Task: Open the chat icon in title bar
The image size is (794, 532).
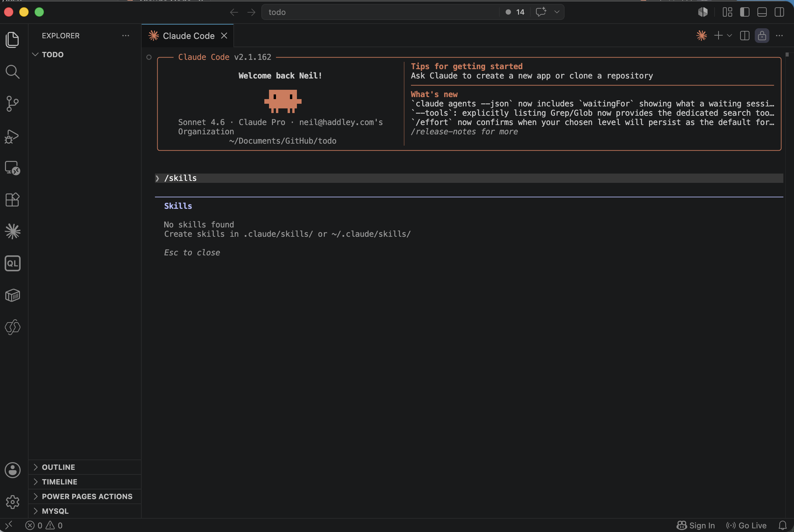Action: coord(541,12)
